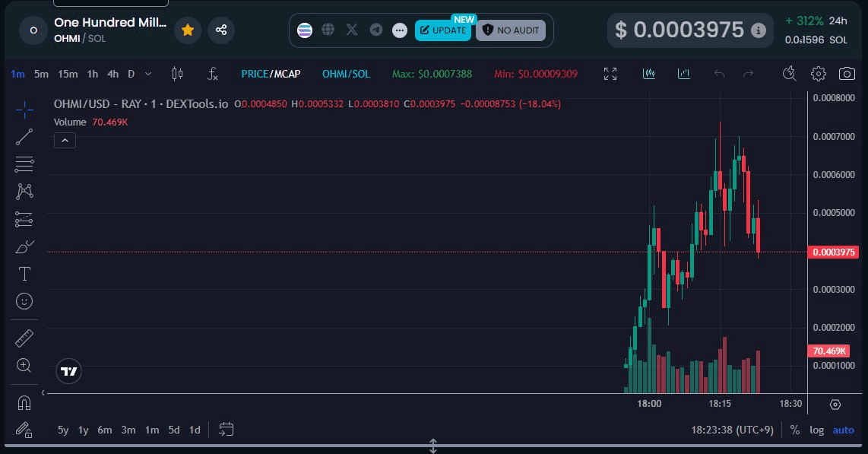Select the 5m chart interval
This screenshot has height=454, width=868.
click(41, 74)
